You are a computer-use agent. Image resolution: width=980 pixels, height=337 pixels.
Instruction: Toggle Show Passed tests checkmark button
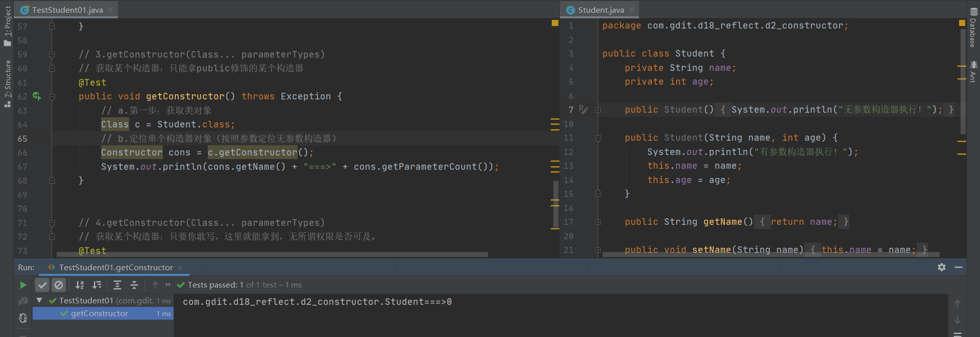tap(42, 285)
